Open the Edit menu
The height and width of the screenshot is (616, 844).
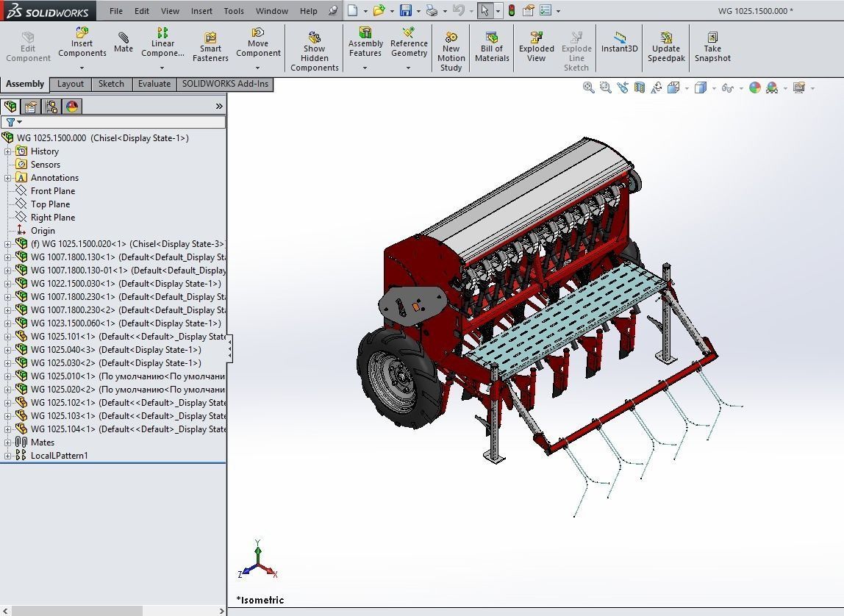[142, 11]
